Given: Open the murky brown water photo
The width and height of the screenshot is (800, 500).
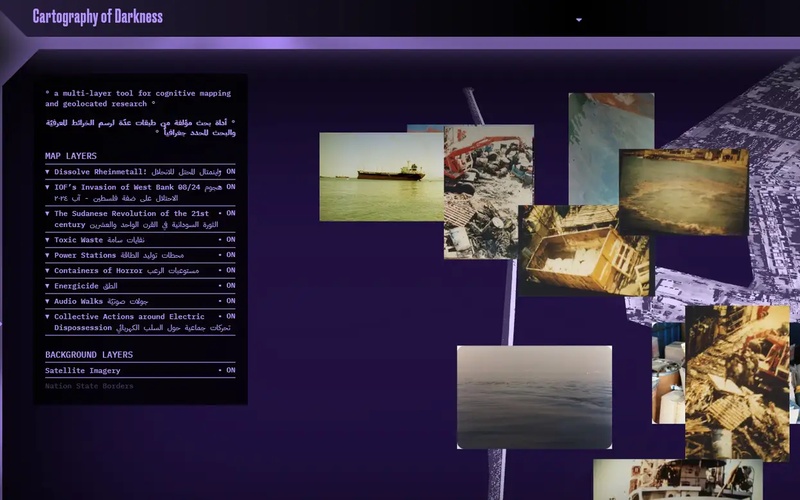Looking at the screenshot, I should pos(682,191).
